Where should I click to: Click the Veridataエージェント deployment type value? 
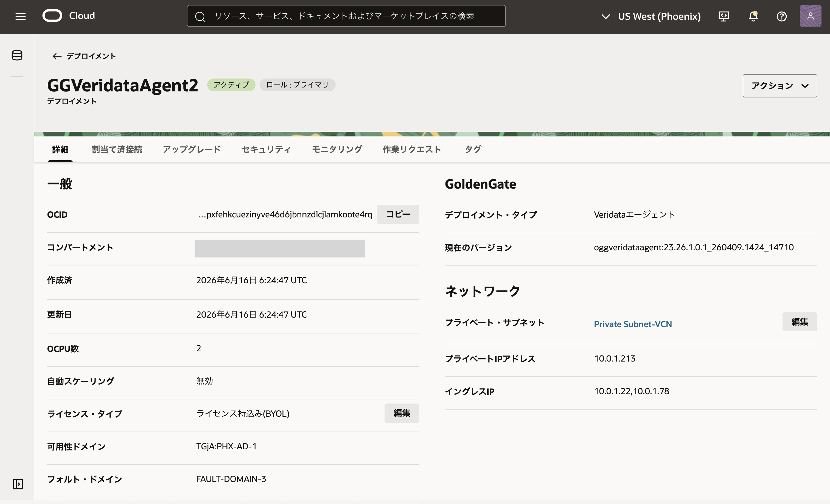pyautogui.click(x=634, y=215)
